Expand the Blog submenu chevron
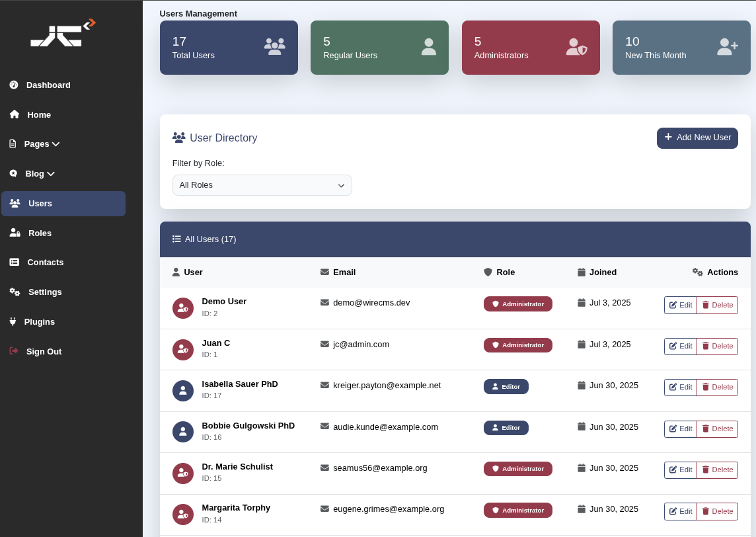This screenshot has width=756, height=537. [x=51, y=174]
